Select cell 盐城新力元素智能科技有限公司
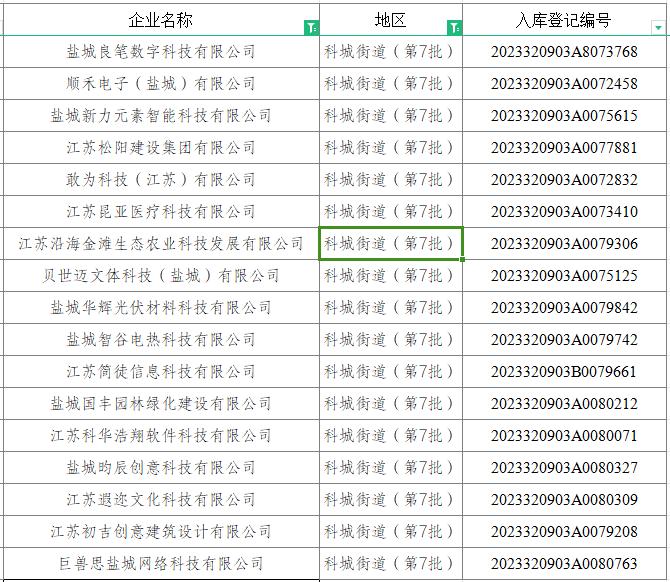This screenshot has height=582, width=670. pos(161,116)
